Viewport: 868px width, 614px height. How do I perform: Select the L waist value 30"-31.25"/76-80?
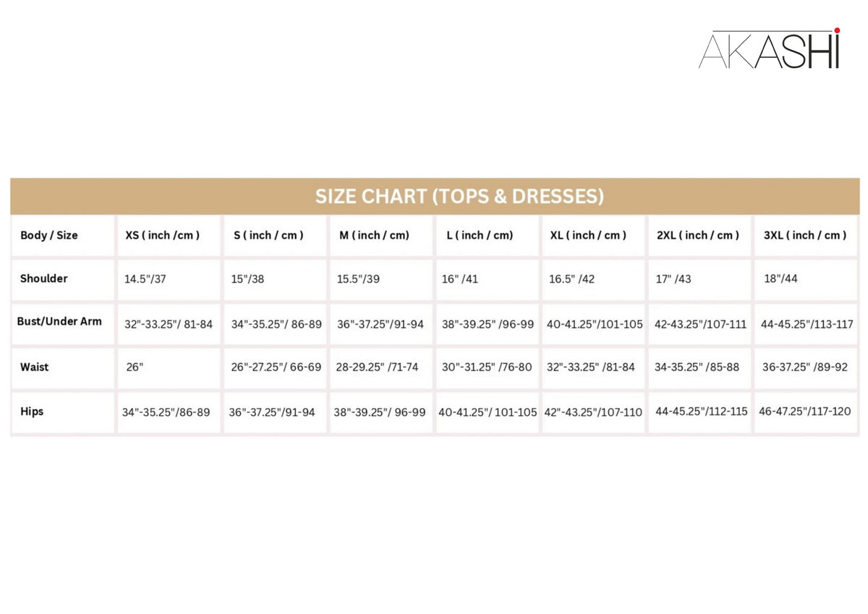pyautogui.click(x=487, y=367)
